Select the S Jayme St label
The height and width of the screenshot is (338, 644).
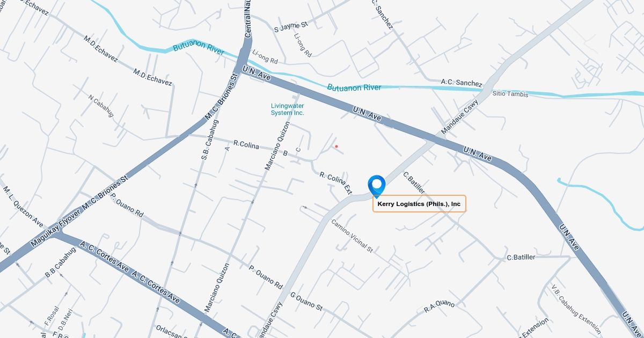pos(291,26)
